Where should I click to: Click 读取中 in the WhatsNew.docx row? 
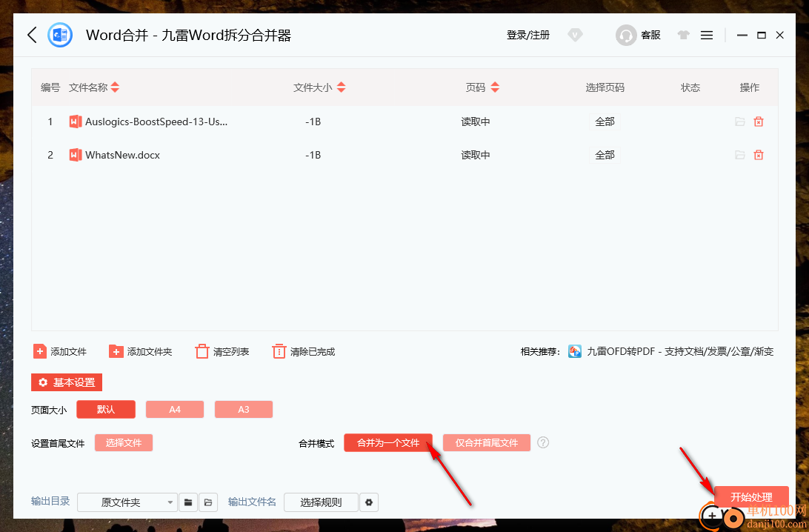tap(475, 155)
